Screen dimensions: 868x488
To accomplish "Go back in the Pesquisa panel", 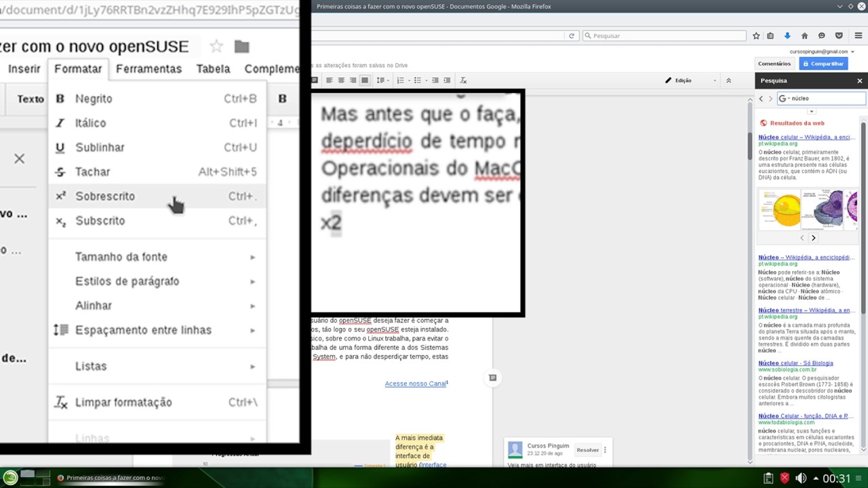I will click(x=761, y=98).
